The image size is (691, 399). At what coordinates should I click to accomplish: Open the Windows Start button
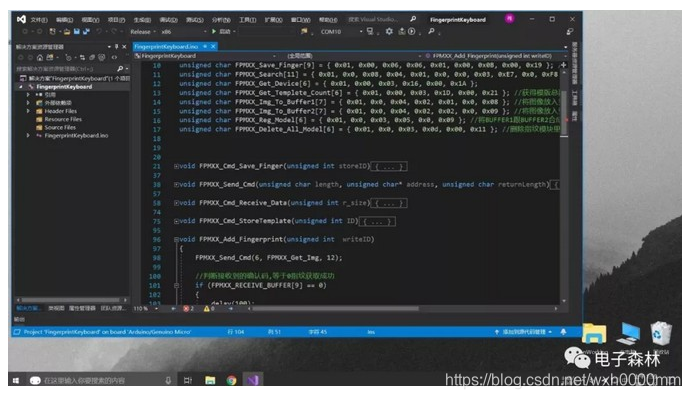16,380
